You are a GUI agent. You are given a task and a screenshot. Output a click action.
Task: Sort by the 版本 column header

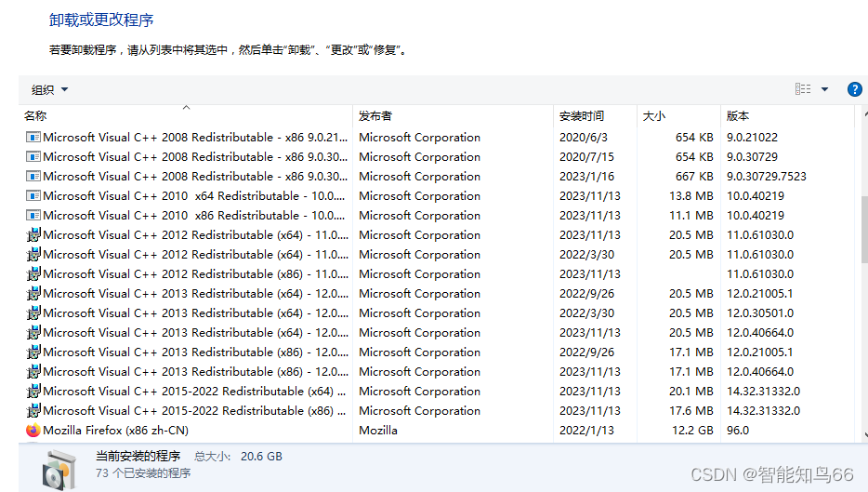(x=787, y=116)
